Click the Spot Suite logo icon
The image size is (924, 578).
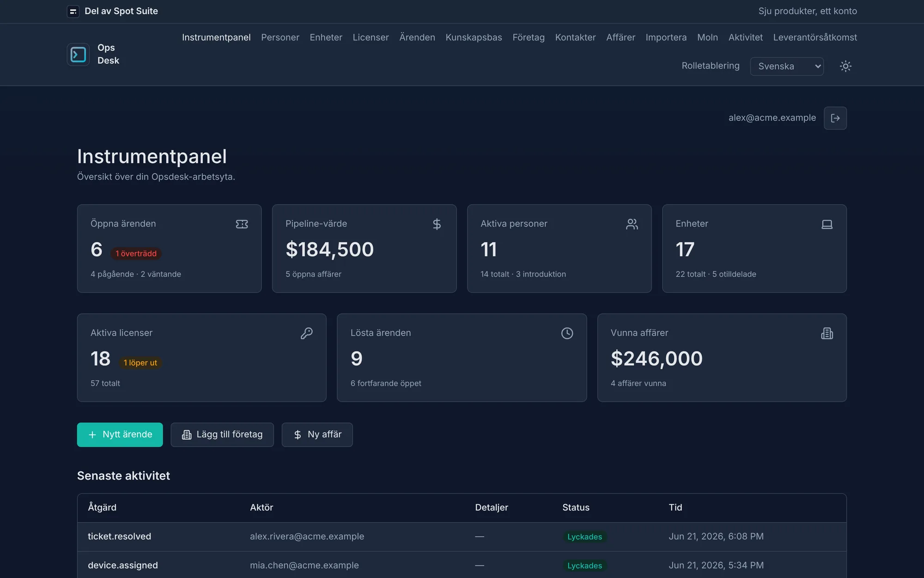pyautogui.click(x=73, y=12)
